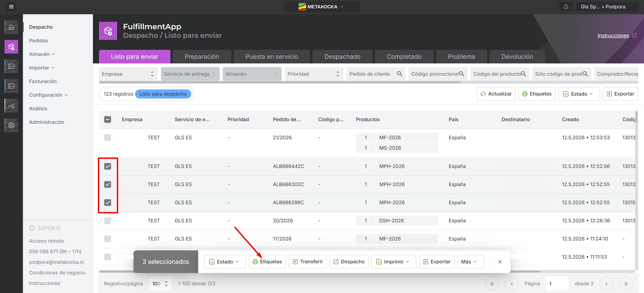The image size is (644, 293).
Task: Select the Listo para enviar tab
Action: (135, 57)
